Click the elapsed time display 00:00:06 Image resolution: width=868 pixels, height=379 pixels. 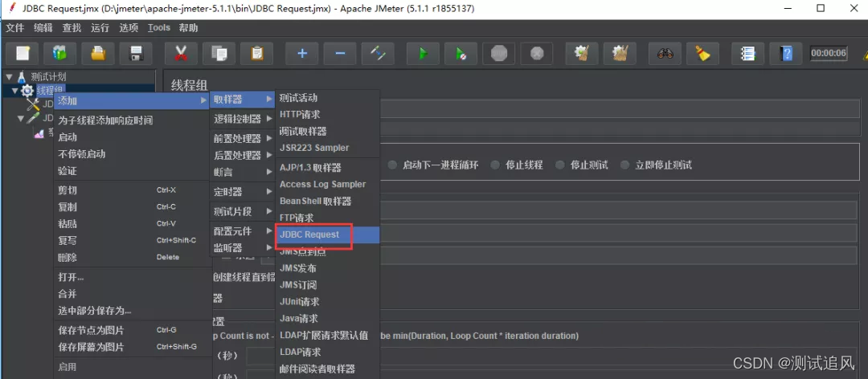828,53
